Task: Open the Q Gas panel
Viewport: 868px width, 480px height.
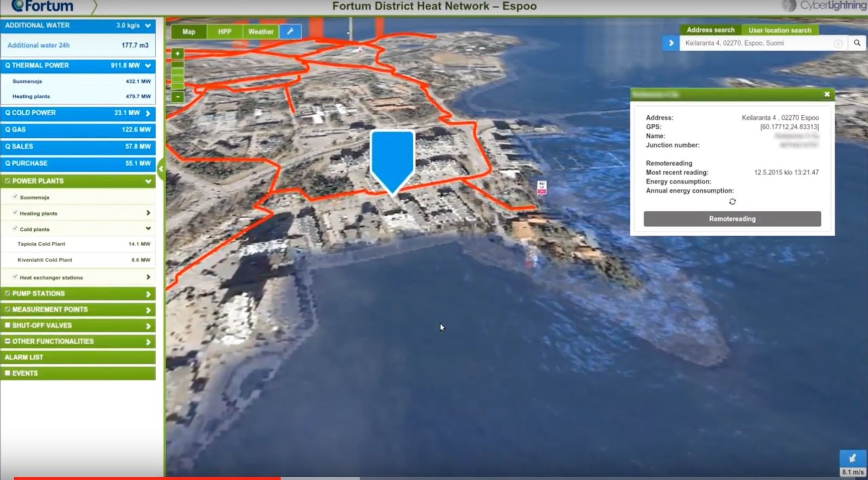Action: [x=78, y=130]
